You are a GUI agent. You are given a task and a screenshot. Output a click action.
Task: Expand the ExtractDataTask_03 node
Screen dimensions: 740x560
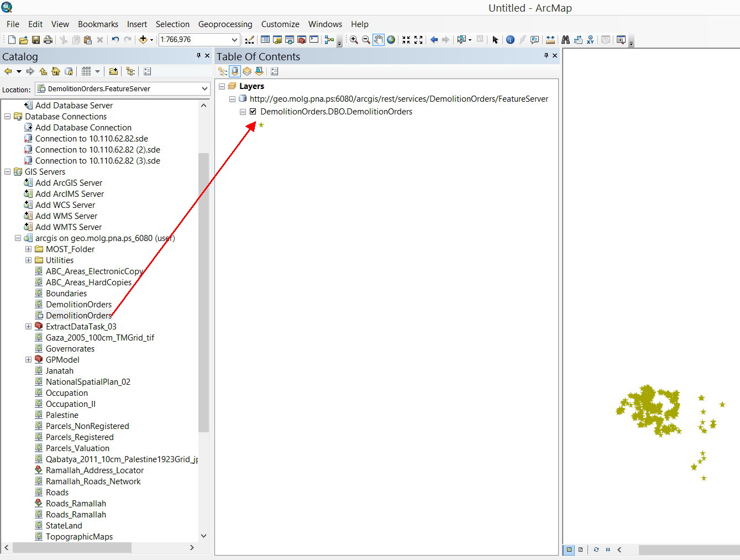pos(28,327)
